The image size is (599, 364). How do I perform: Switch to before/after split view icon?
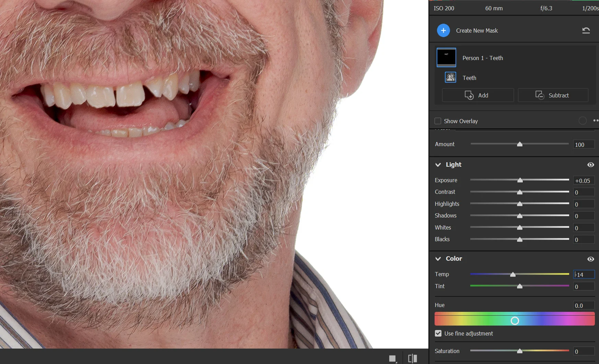[x=412, y=359]
